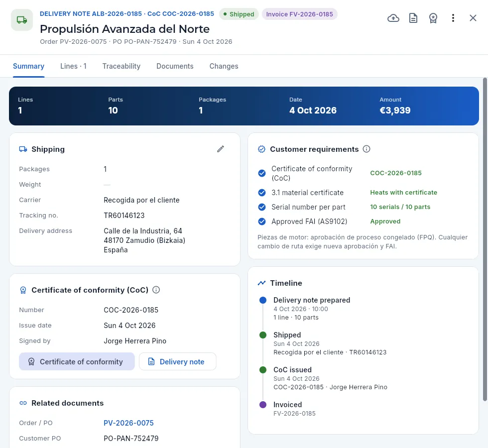
Task: Click the green truck delivery icon
Action: [22, 20]
